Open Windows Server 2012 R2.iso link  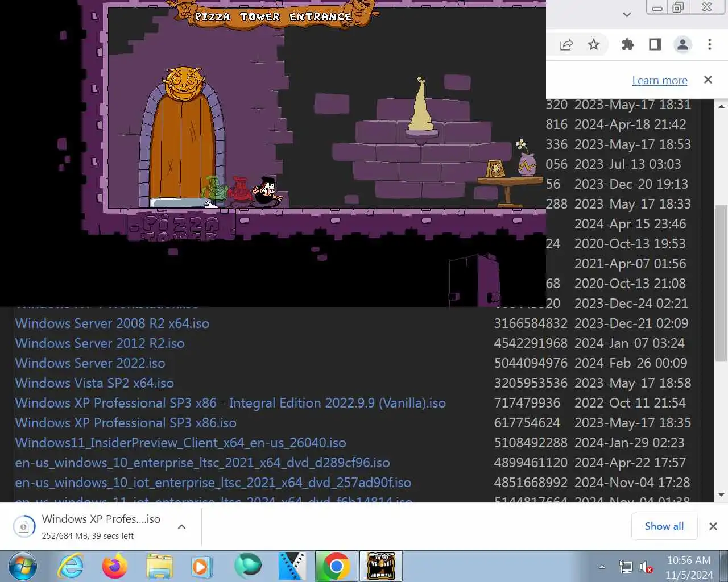pos(100,343)
